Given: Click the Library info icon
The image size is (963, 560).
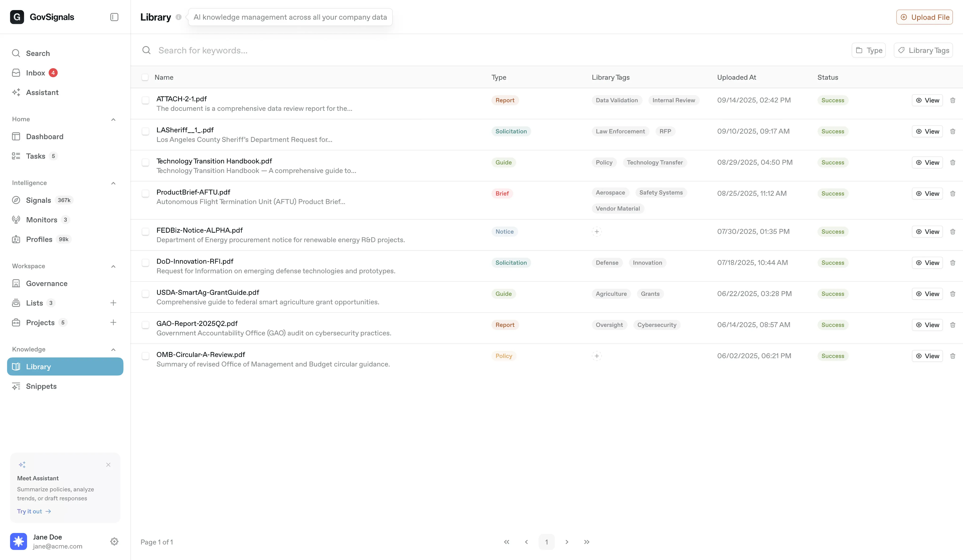Looking at the screenshot, I should pos(178,17).
